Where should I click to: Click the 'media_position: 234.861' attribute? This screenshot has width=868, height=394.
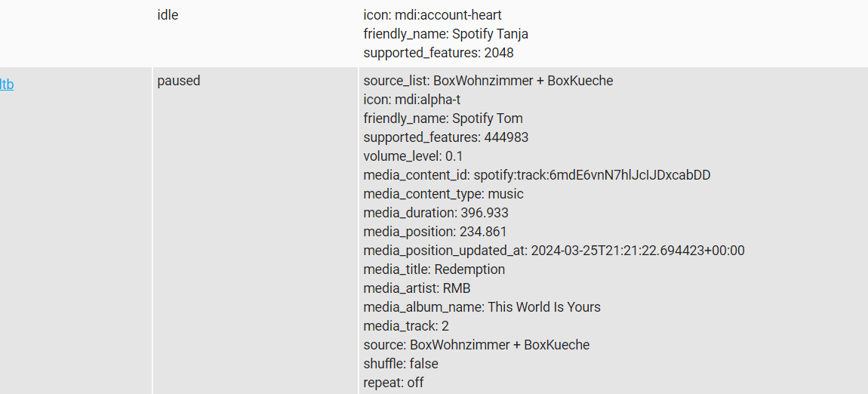click(435, 232)
